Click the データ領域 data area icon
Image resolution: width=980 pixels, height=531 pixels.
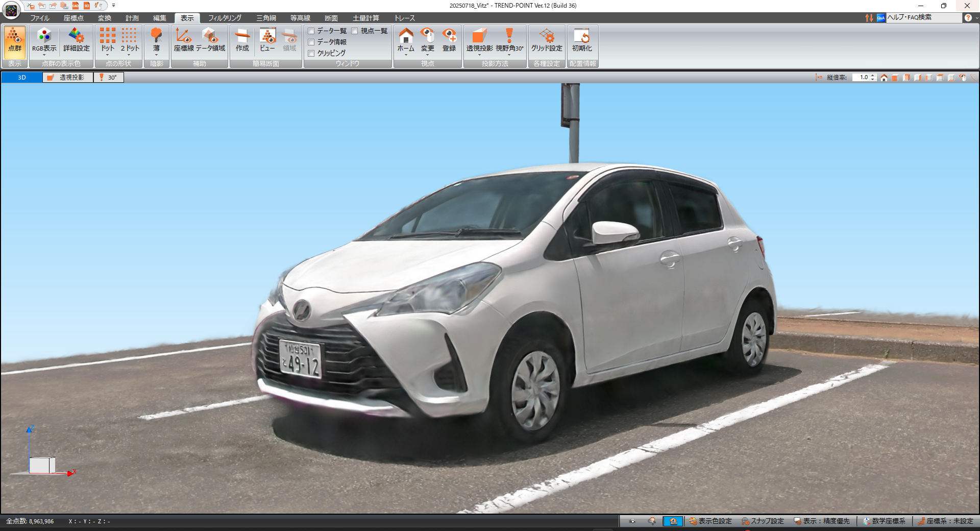coord(210,40)
